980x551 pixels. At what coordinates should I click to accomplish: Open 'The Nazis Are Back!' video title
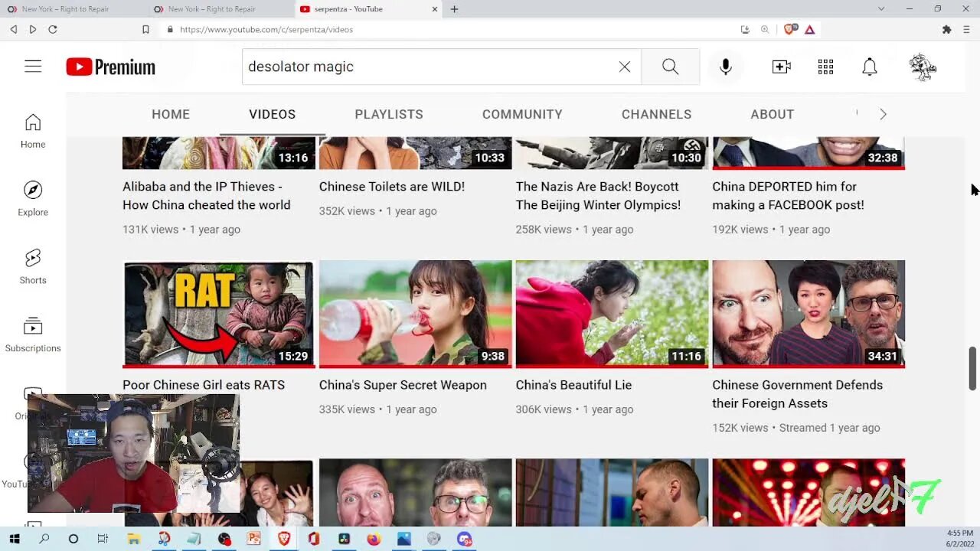point(598,196)
